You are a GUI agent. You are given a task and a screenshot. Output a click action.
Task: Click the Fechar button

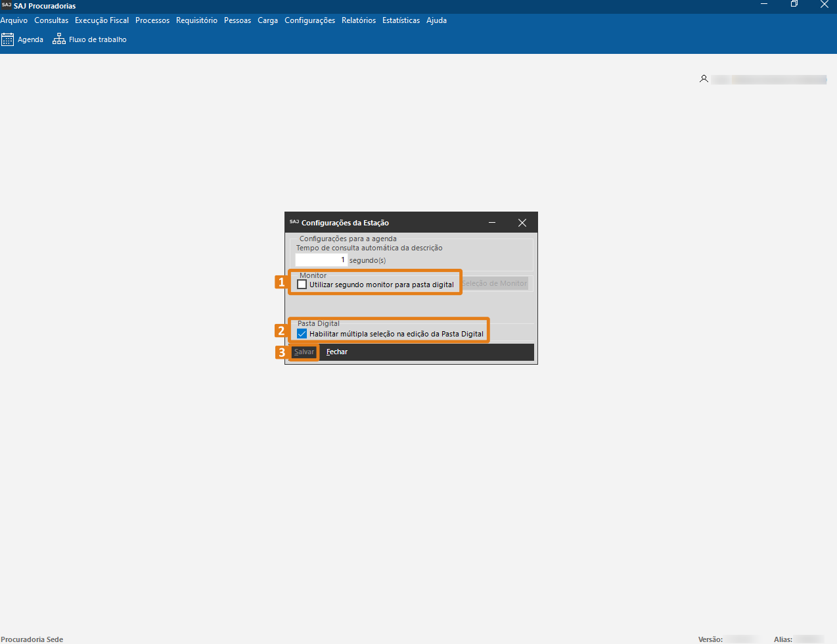pos(337,352)
